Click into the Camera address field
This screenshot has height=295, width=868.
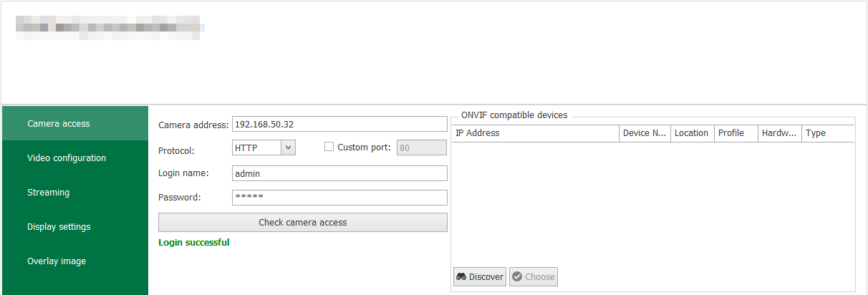339,124
